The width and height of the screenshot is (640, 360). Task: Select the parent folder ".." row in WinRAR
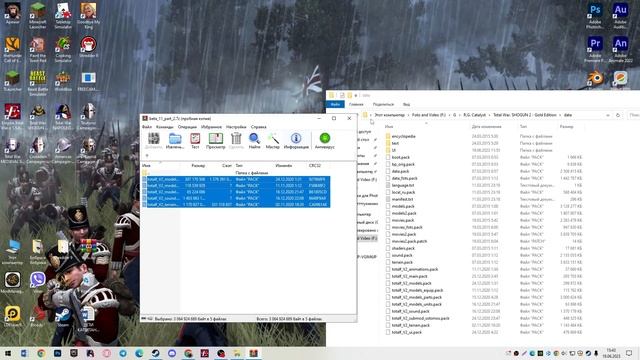pyautogui.click(x=236, y=173)
